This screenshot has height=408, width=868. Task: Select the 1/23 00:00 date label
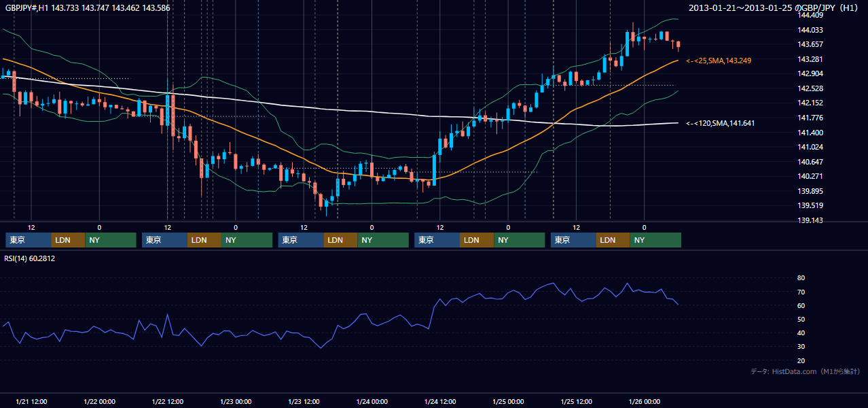tap(236, 402)
